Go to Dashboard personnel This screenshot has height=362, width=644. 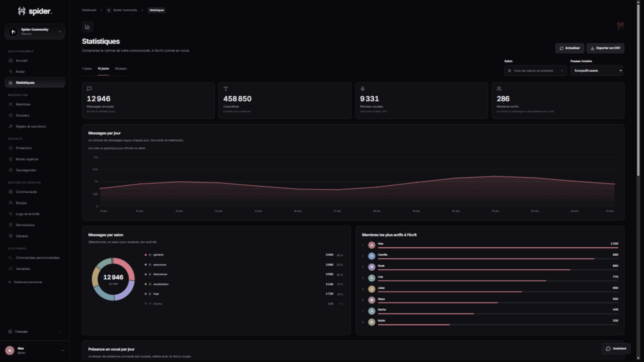pyautogui.click(x=25, y=282)
